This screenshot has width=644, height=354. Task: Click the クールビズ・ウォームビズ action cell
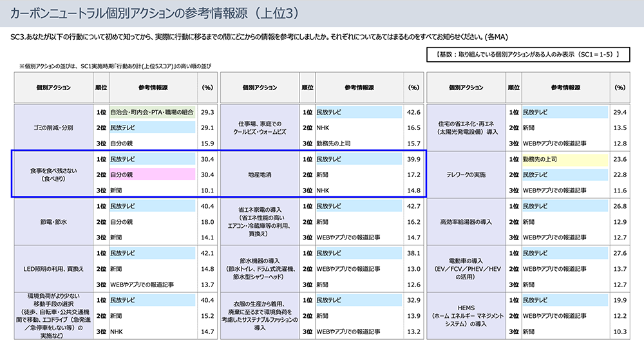pyautogui.click(x=260, y=127)
